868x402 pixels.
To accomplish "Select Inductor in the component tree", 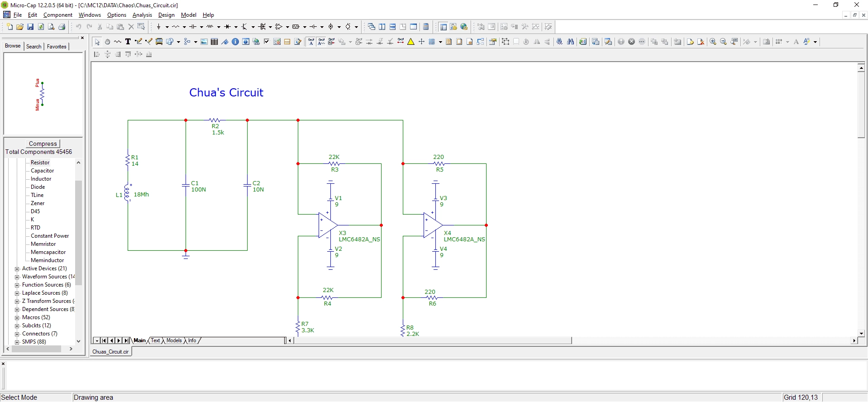I will [41, 179].
